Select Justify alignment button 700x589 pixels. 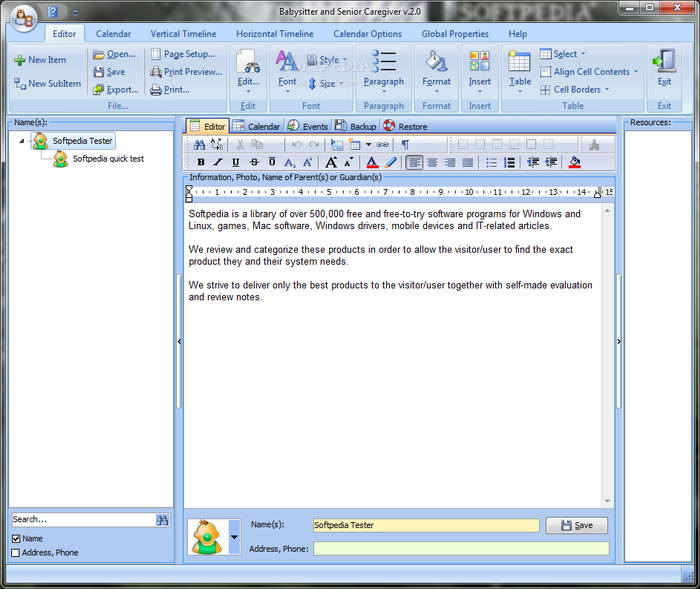[x=467, y=163]
